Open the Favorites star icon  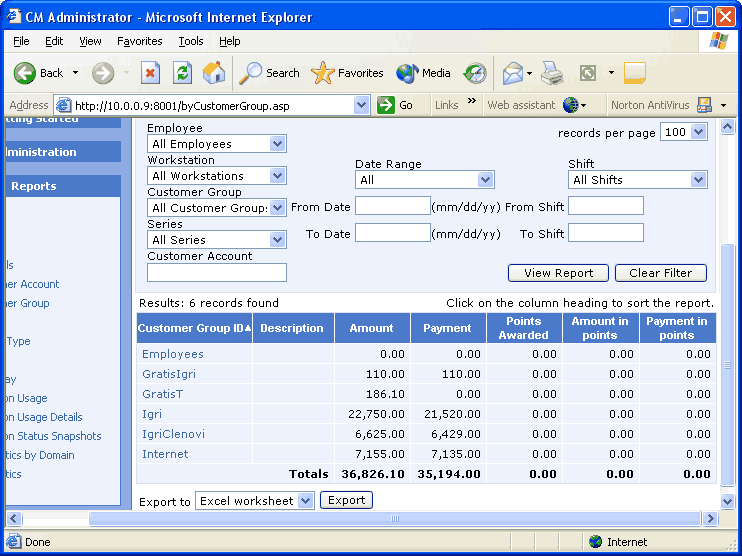click(x=323, y=73)
